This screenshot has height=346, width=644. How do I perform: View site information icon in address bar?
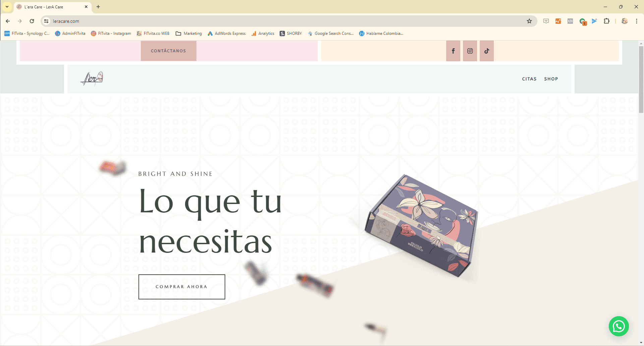pos(46,21)
